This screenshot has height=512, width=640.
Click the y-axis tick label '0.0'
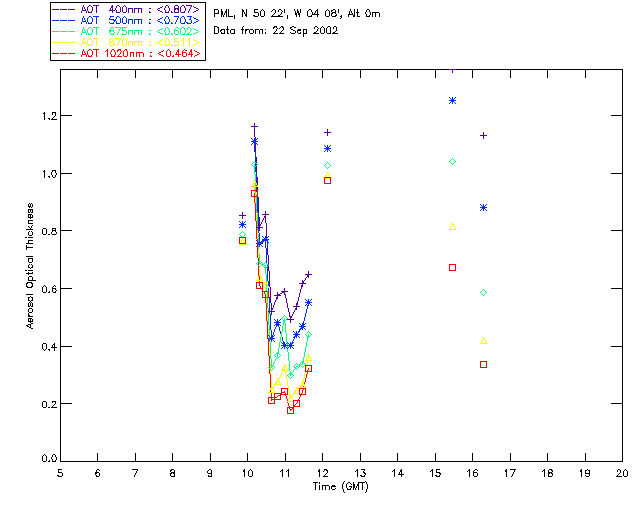coord(49,459)
